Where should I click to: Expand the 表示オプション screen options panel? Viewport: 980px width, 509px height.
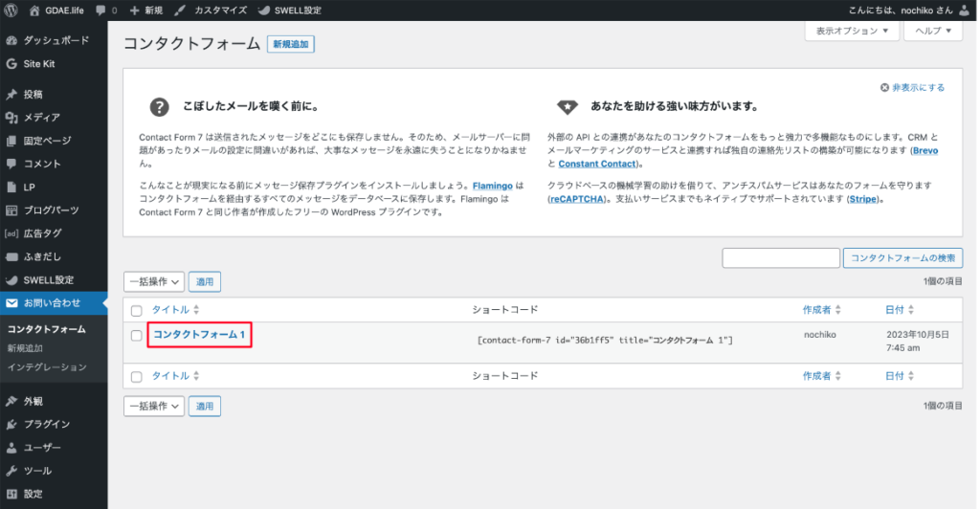point(852,31)
